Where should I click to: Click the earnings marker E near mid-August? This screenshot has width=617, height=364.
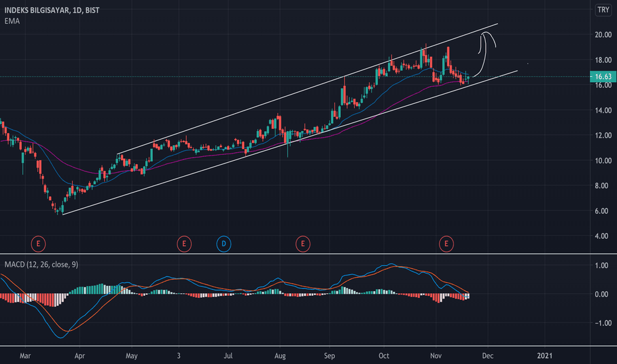tap(303, 244)
